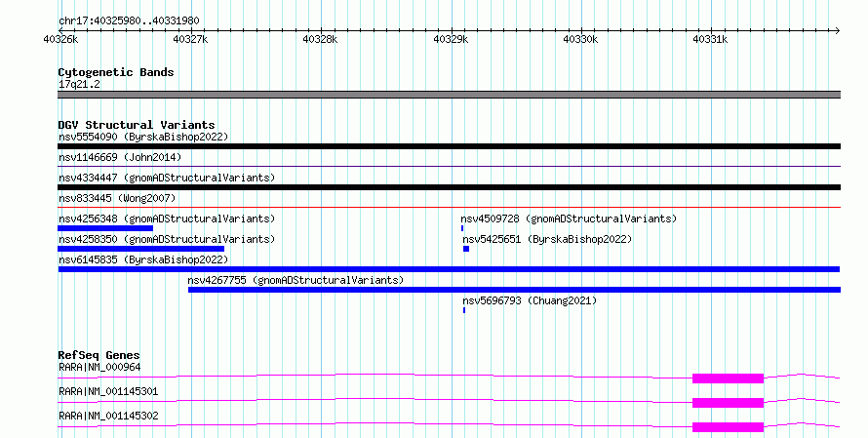Select nsv4256348 (gnomADStructuralVariants) label

(x=167, y=219)
